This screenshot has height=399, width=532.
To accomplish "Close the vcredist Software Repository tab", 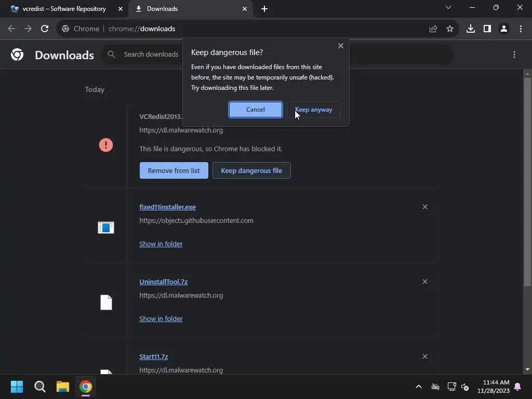I will (x=121, y=9).
